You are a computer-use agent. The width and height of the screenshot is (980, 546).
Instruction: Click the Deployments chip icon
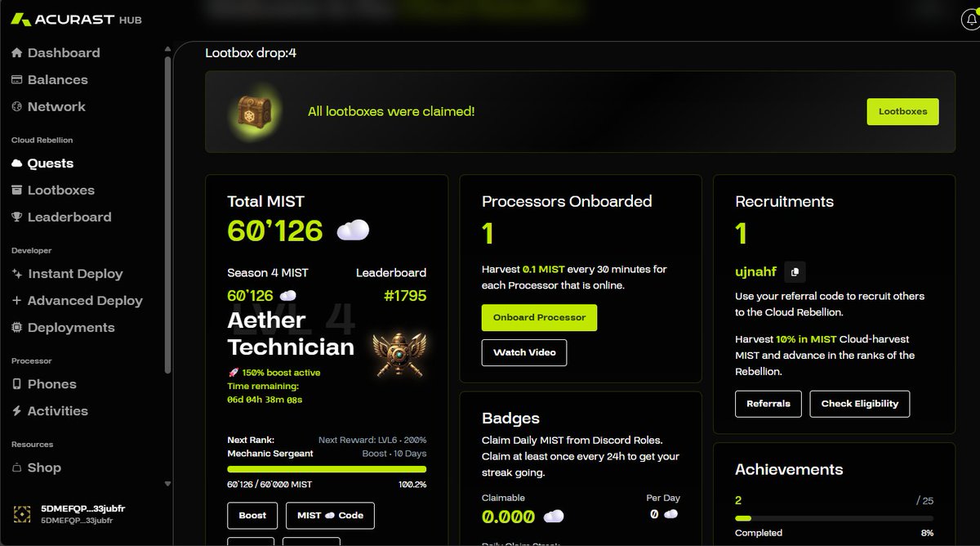coord(16,328)
